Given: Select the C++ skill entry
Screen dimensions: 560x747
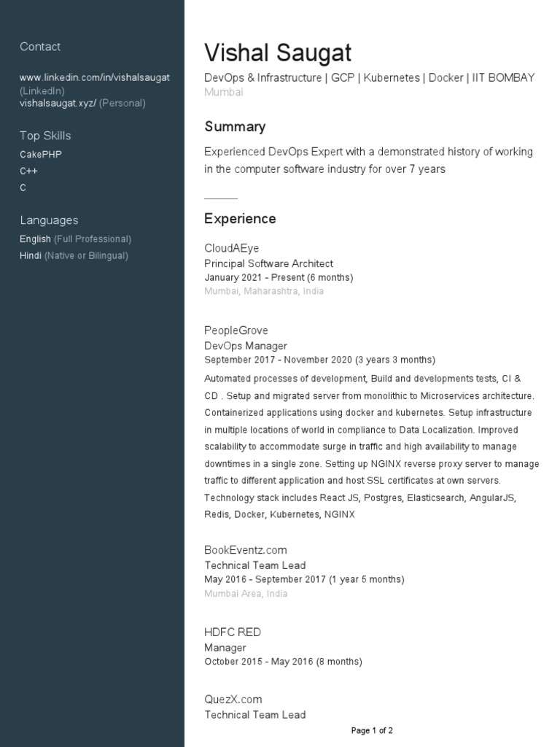Looking at the screenshot, I should [28, 171].
